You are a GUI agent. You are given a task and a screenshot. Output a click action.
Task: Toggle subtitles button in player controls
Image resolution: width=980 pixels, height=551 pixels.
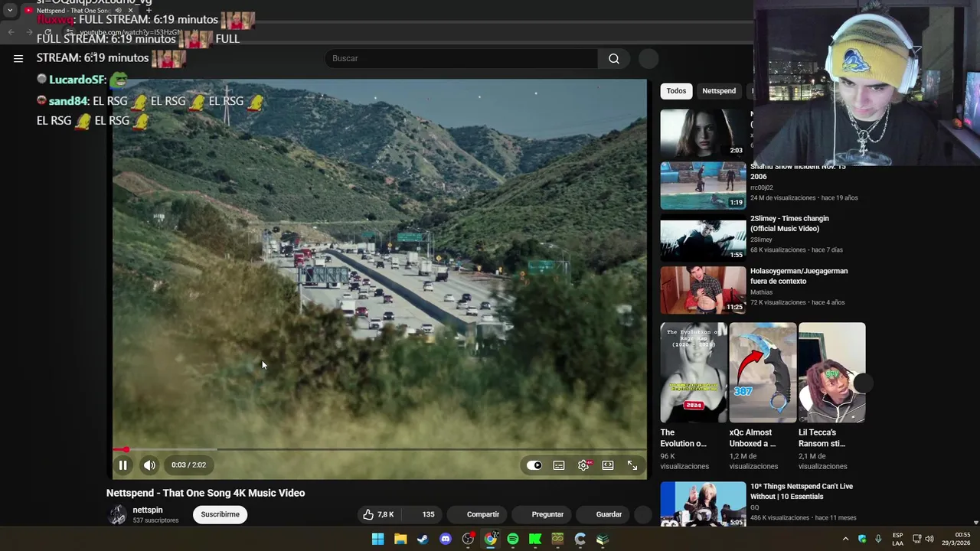(x=559, y=465)
